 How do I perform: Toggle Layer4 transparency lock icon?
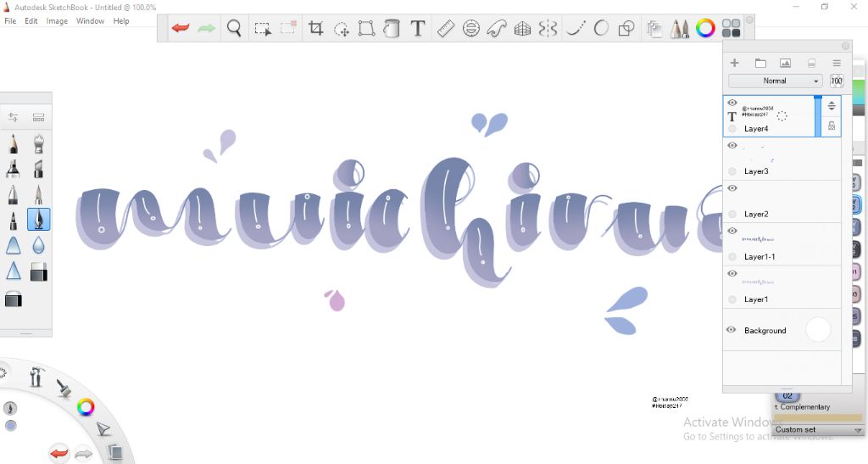coord(832,126)
